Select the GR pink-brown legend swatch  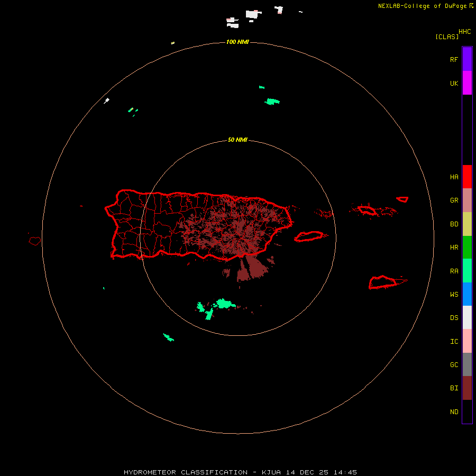pos(467,200)
